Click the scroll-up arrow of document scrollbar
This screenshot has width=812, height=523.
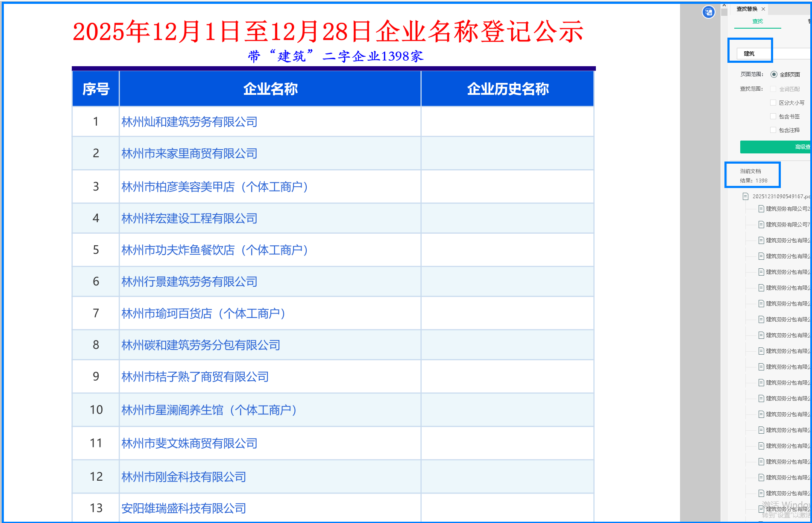[724, 6]
